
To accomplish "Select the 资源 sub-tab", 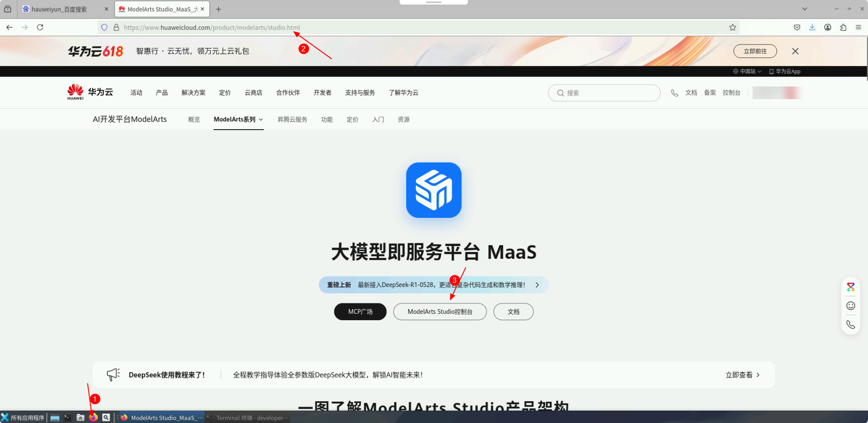I will coord(404,120).
